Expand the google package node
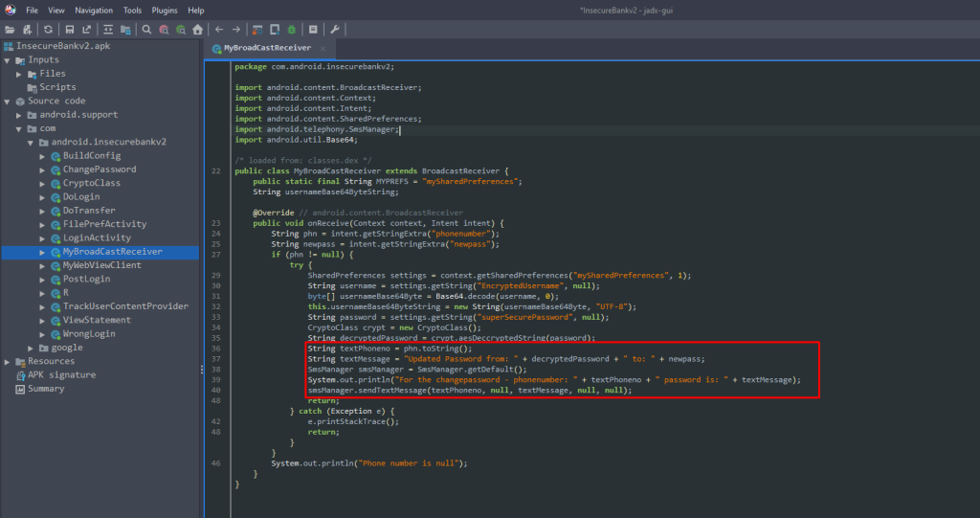This screenshot has height=518, width=980. click(31, 348)
